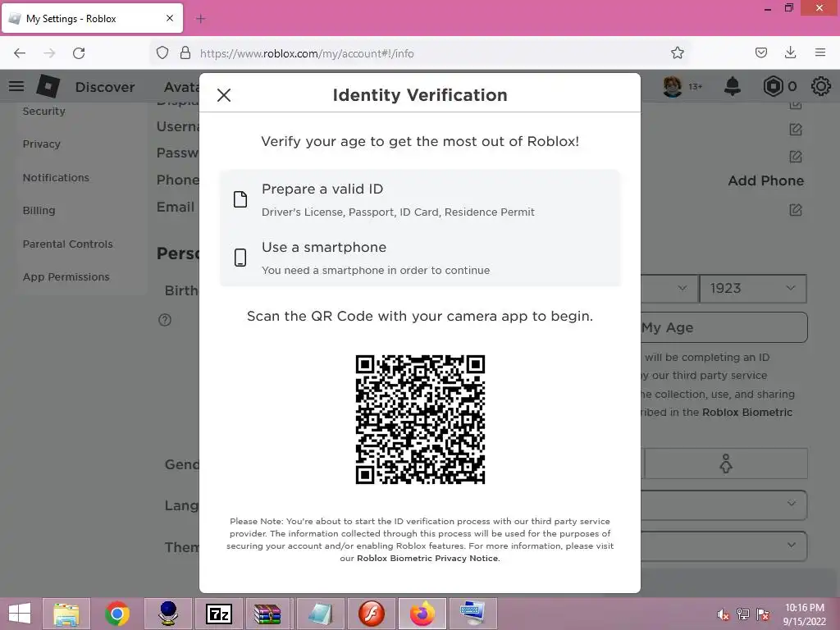Click the Verify My Age button
The image size is (840, 630).
pyautogui.click(x=724, y=327)
